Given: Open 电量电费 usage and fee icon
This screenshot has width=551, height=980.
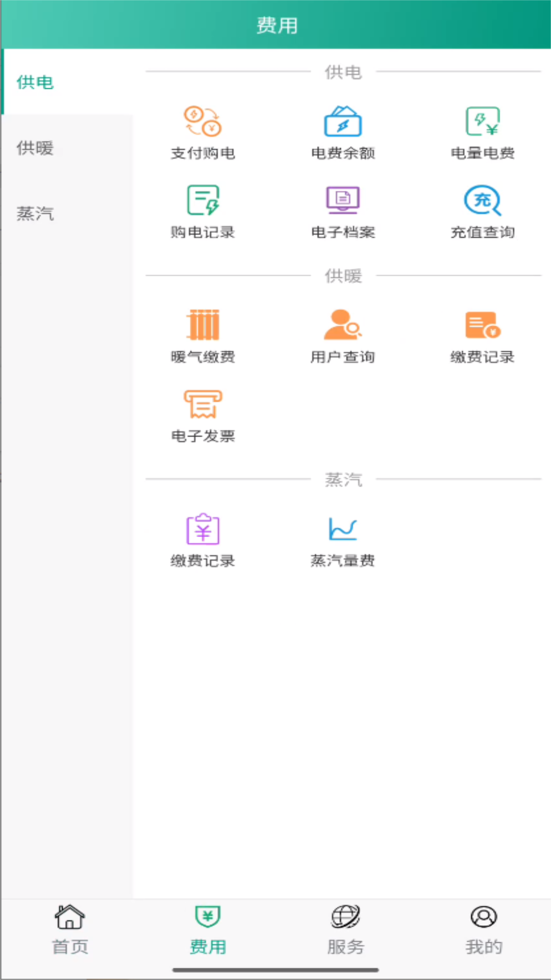Looking at the screenshot, I should [483, 121].
